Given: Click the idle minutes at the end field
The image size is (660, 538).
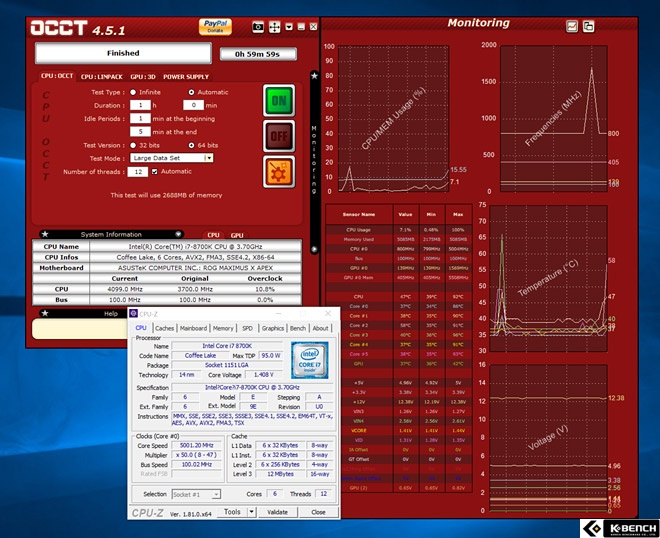Looking at the screenshot, I should 140,132.
